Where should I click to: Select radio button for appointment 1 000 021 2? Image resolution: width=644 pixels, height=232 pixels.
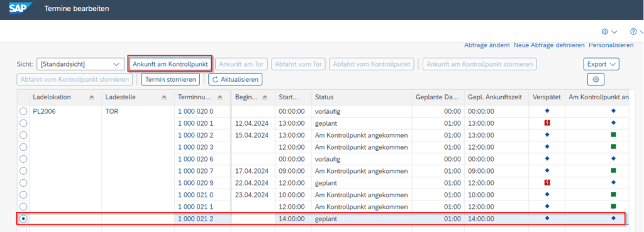tap(23, 219)
